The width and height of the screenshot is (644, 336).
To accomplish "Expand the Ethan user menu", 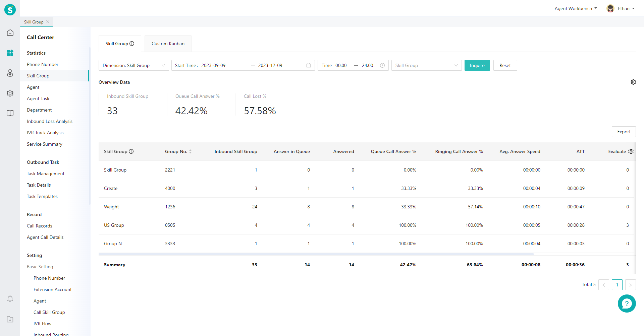I will click(626, 8).
